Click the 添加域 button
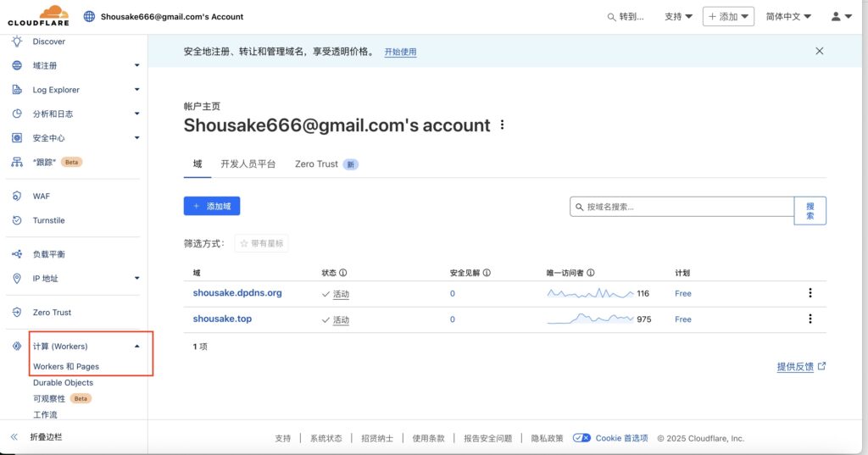This screenshot has width=868, height=455. click(212, 206)
